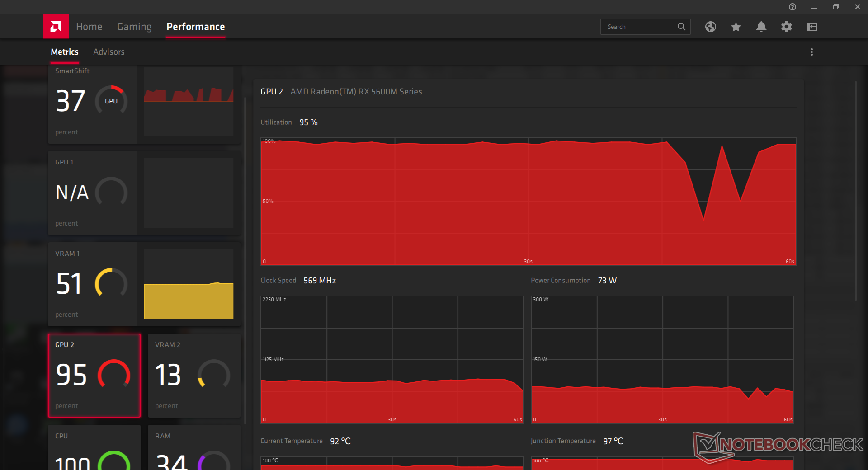
Task: Select the CPU metric card
Action: coord(94,447)
